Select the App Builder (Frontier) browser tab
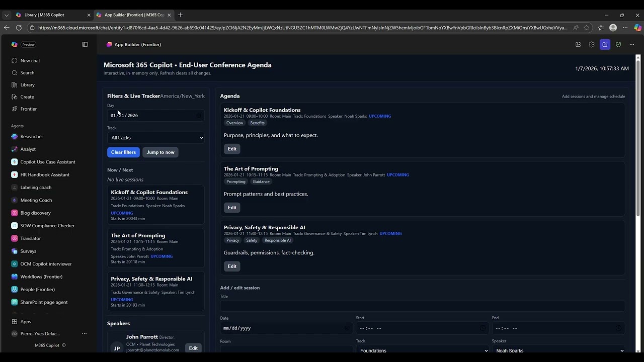This screenshot has height=362, width=644. tap(133, 15)
